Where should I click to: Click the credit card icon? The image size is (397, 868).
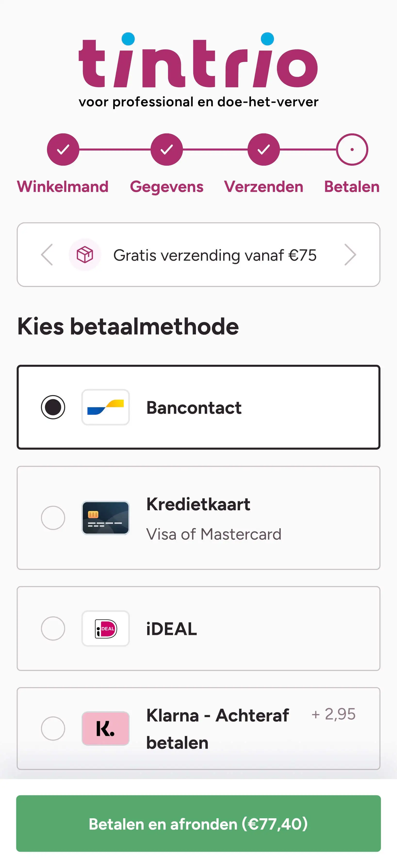tap(105, 518)
